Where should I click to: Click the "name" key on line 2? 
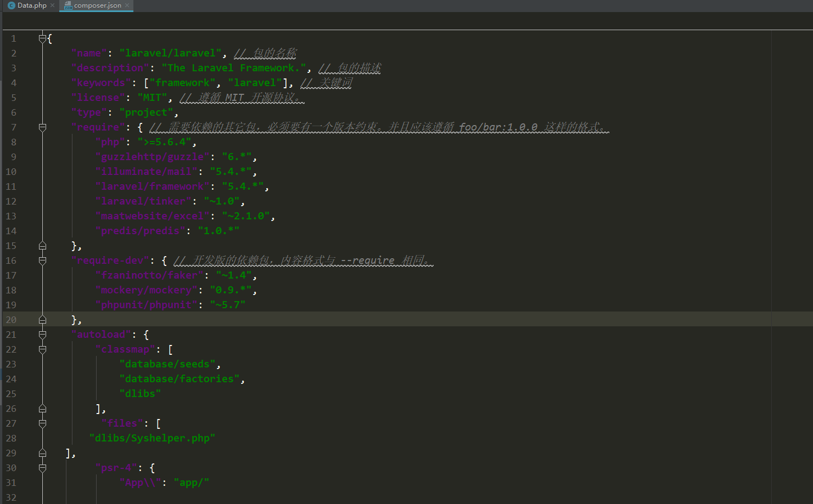pos(89,53)
